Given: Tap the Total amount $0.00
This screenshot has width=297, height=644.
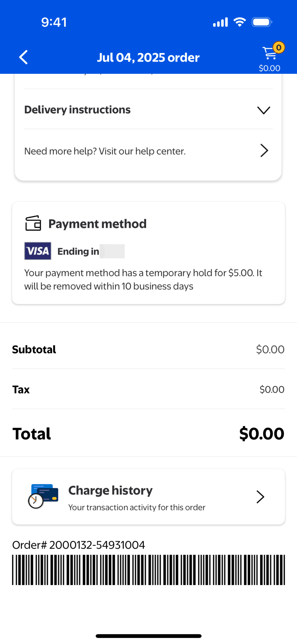Looking at the screenshot, I should pyautogui.click(x=261, y=433).
